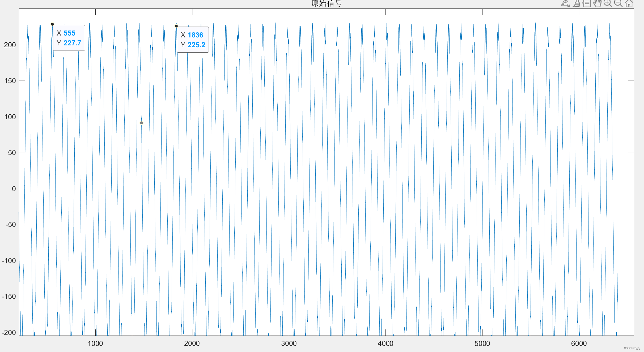
Task: Enable the Data Tips tool
Action: click(x=587, y=3)
